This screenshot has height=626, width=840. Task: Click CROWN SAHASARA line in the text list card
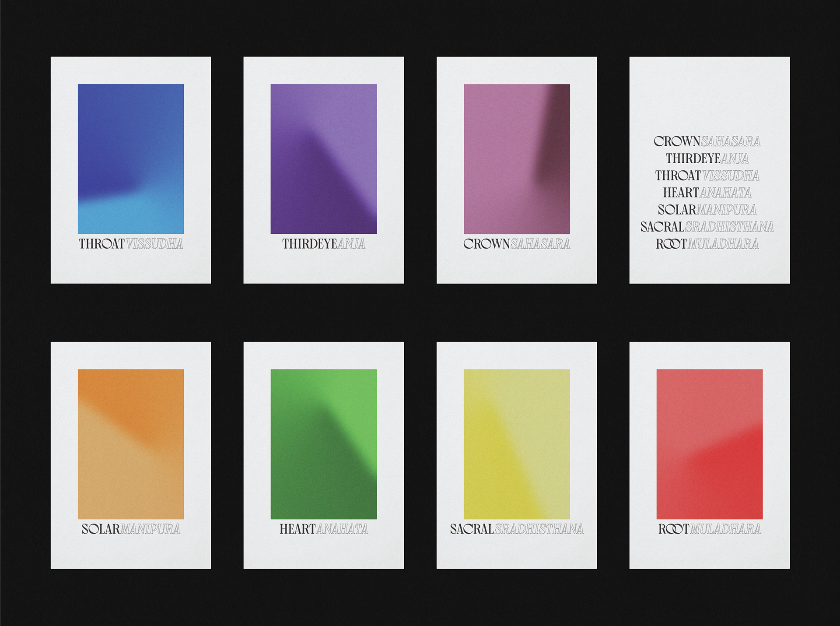pyautogui.click(x=707, y=141)
